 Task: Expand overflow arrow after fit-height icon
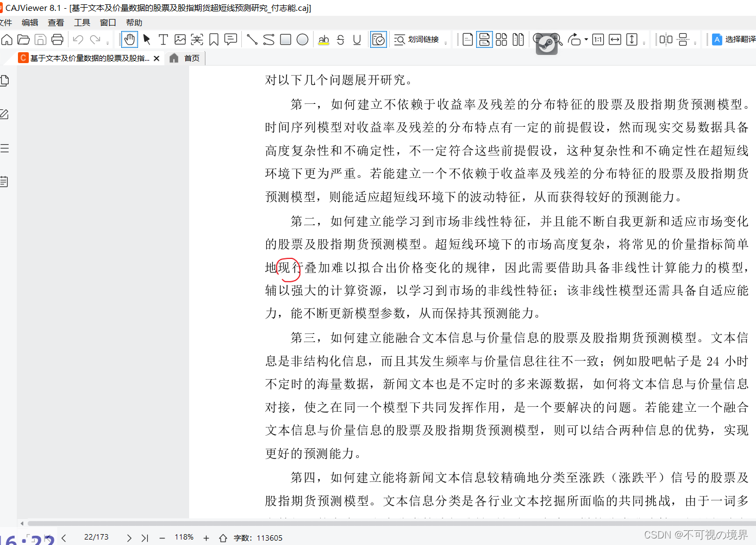point(644,42)
